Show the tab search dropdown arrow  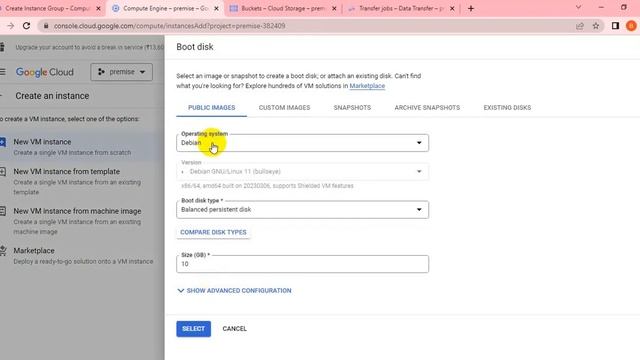point(578,7)
